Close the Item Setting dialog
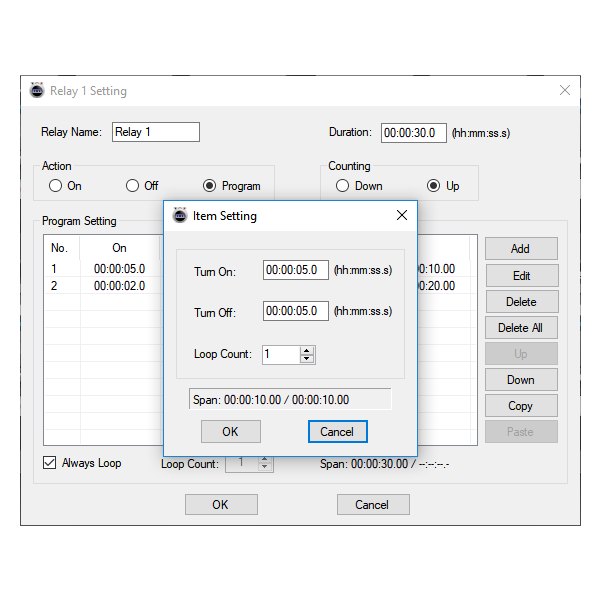Image resolution: width=600 pixels, height=600 pixels. [x=402, y=215]
